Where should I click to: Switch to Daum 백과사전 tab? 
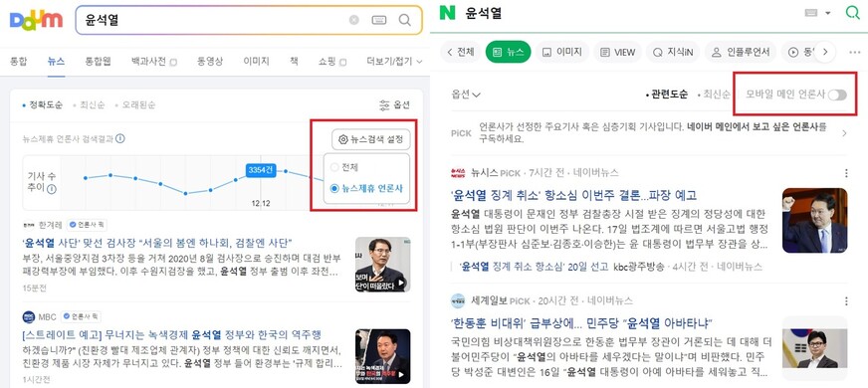[153, 62]
